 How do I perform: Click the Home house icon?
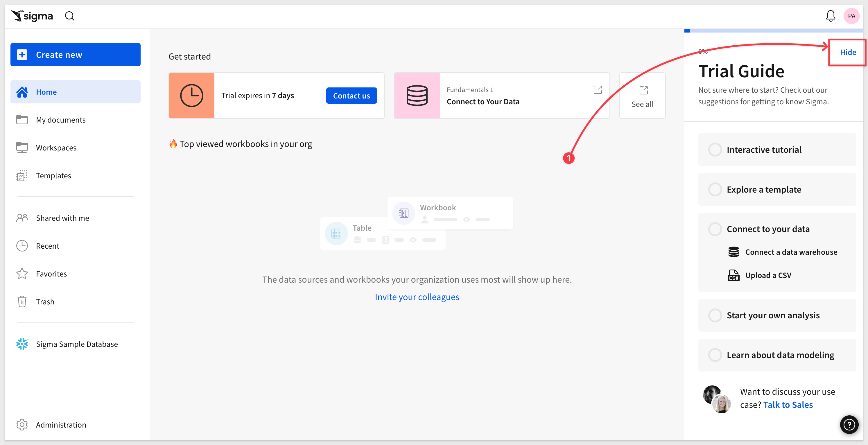[x=22, y=92]
